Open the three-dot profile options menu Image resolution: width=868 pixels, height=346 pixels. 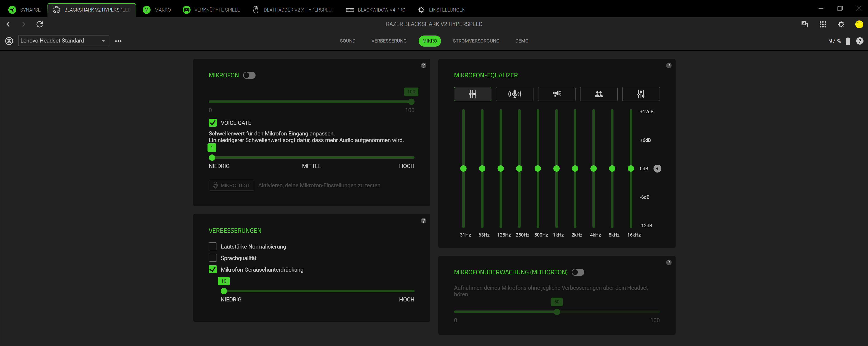(118, 41)
